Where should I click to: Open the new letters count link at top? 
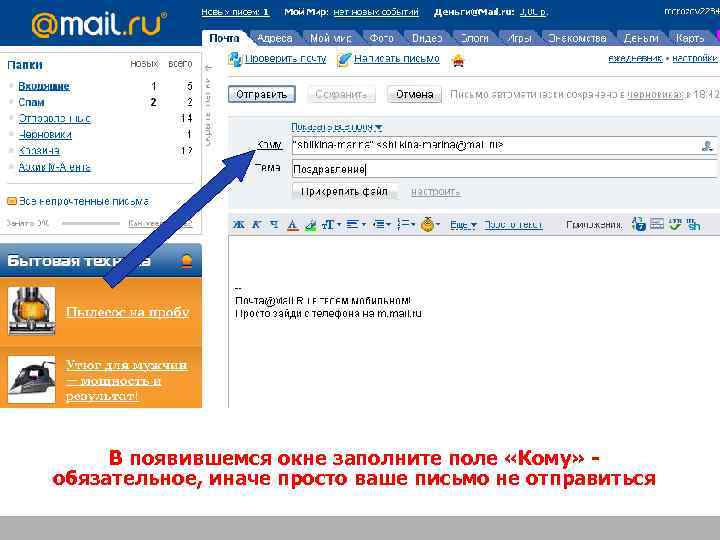pos(235,12)
